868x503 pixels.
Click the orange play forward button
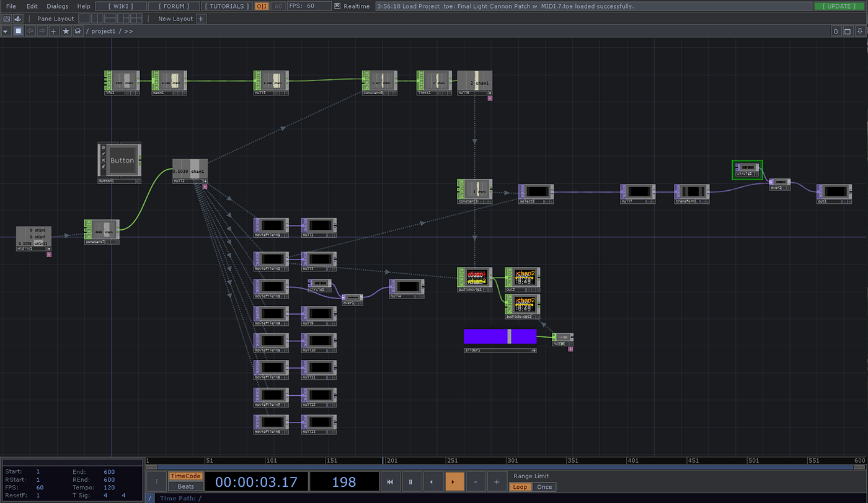454,481
